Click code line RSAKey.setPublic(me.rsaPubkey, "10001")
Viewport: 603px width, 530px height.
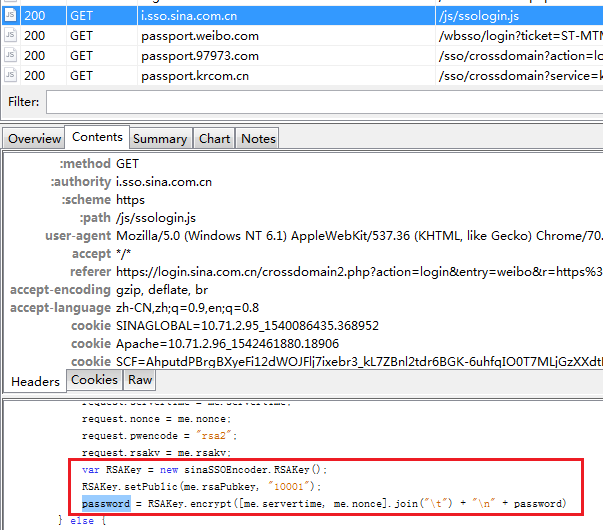coord(201,487)
